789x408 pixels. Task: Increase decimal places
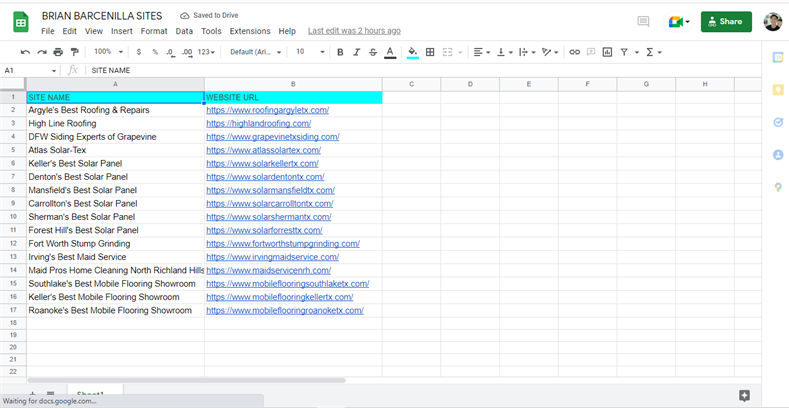tap(187, 52)
